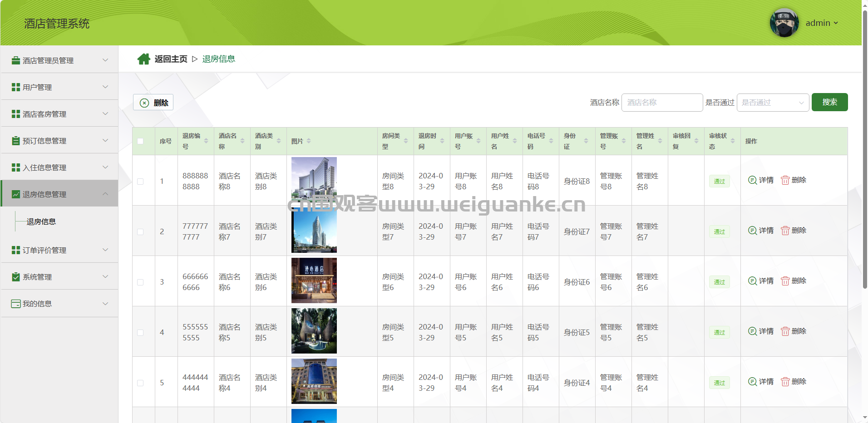Screen dimensions: 868x423
Task: Click the 预订信息管理 clipboard icon
Action: [x=16, y=141]
